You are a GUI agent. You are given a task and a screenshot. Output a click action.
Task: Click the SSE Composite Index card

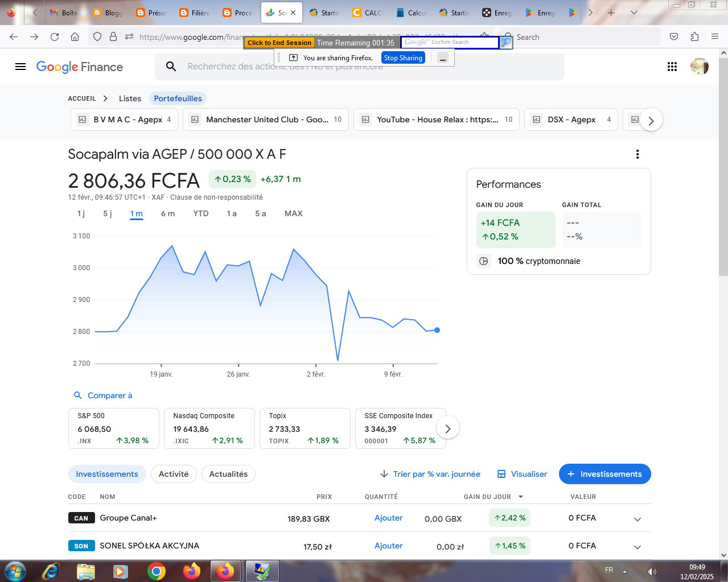pyautogui.click(x=401, y=428)
